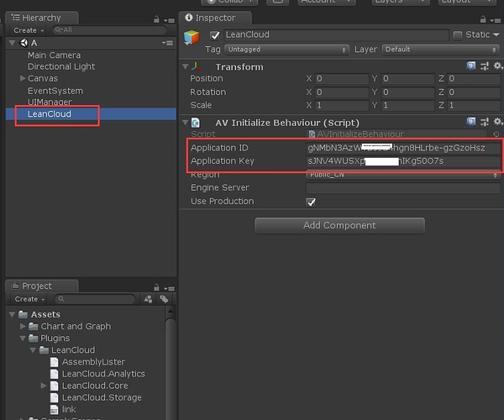This screenshot has width=504, height=420.
Task: Open Transform preset settings icon
Action: click(485, 66)
